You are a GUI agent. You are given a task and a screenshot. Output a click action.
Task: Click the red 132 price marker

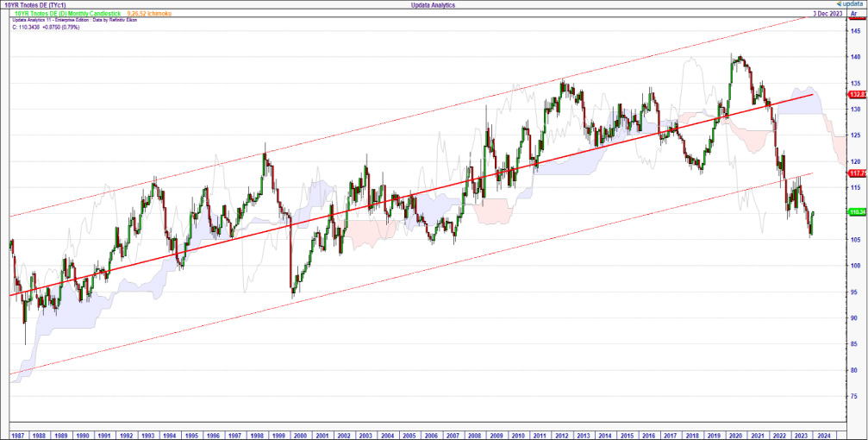tap(857, 94)
